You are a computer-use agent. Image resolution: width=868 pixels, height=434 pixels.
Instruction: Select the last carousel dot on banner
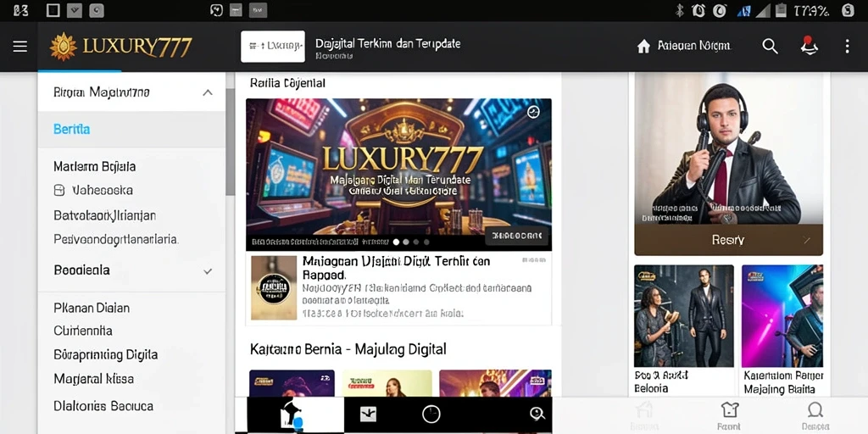(x=426, y=242)
